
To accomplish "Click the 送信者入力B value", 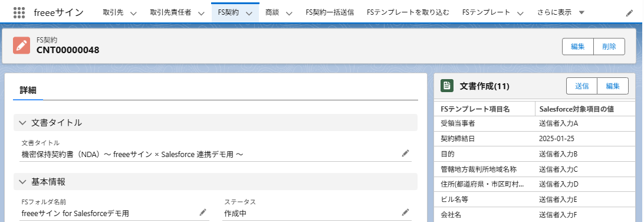I will [x=558, y=154].
